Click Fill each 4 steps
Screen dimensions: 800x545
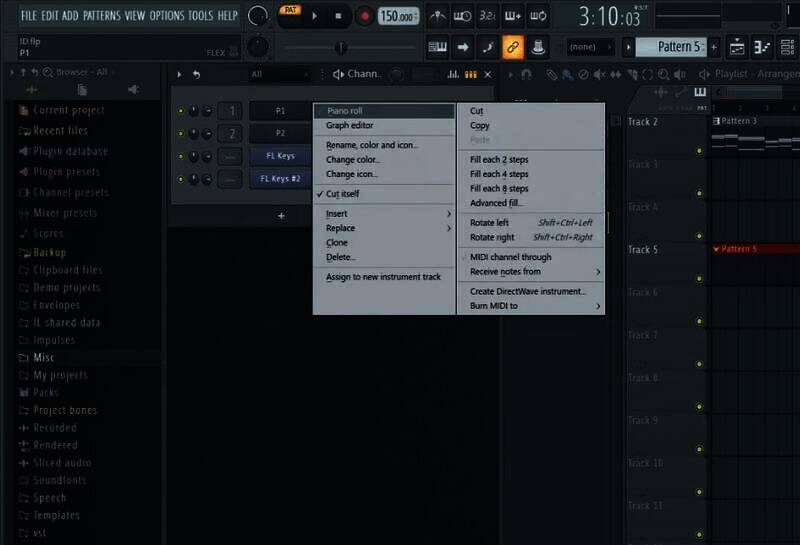(531, 174)
